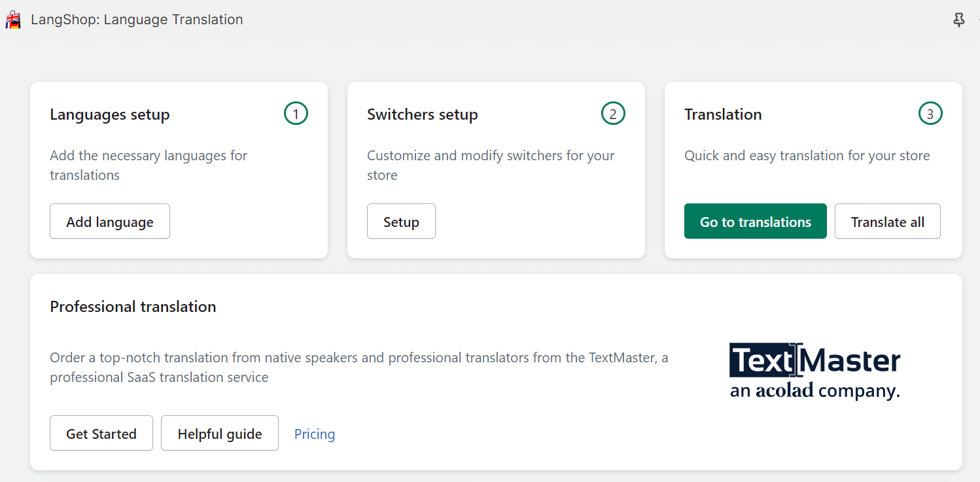Click the LangShop: Language Translation title
This screenshot has height=482, width=980.
(x=137, y=20)
